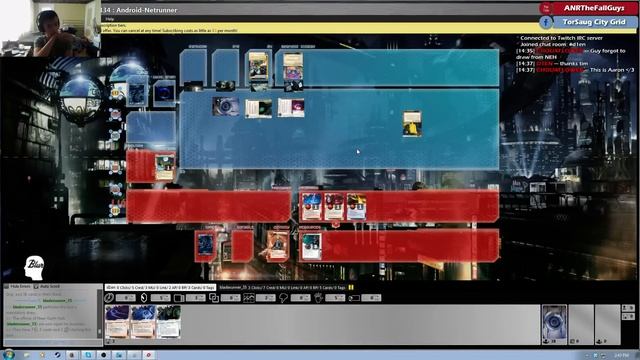Click the yellow card on the blue table
Image resolution: width=640 pixels, height=360 pixels.
(x=412, y=124)
